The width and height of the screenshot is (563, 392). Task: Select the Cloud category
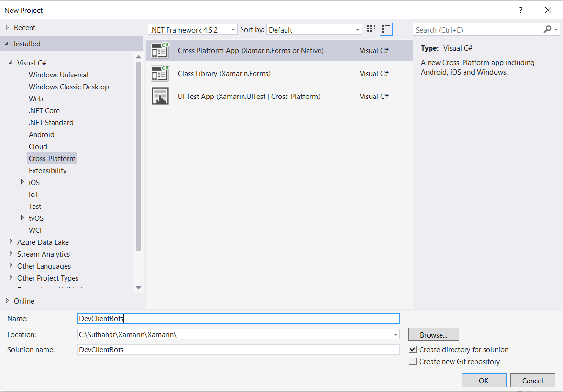pos(38,146)
